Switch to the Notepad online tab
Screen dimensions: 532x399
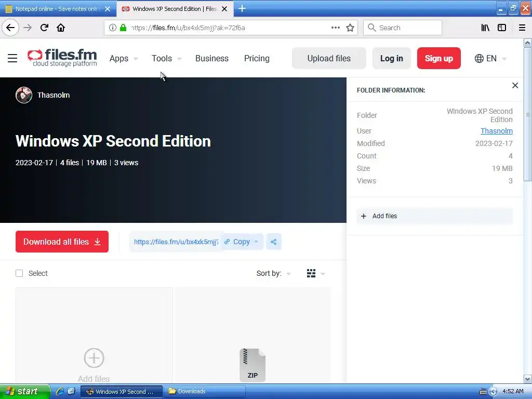(58, 9)
